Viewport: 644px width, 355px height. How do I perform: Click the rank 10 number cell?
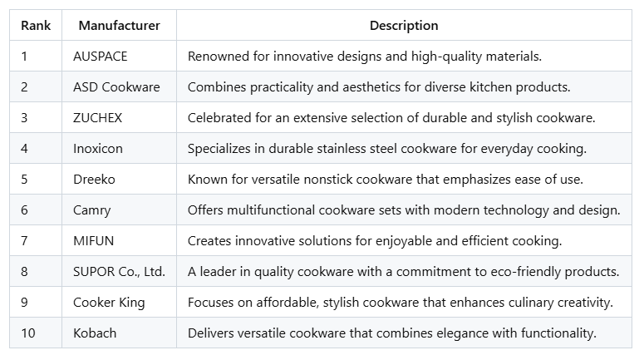point(28,333)
